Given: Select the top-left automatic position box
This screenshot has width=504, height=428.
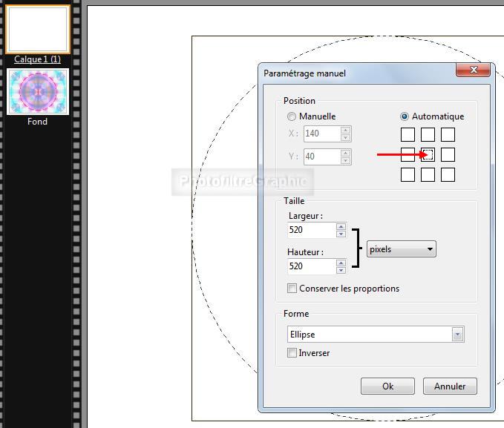Looking at the screenshot, I should [x=408, y=135].
